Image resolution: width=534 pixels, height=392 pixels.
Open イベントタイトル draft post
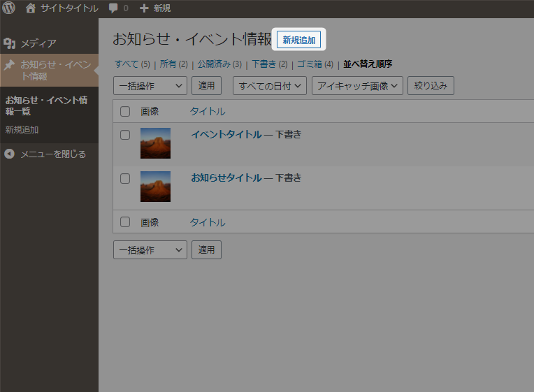point(226,135)
